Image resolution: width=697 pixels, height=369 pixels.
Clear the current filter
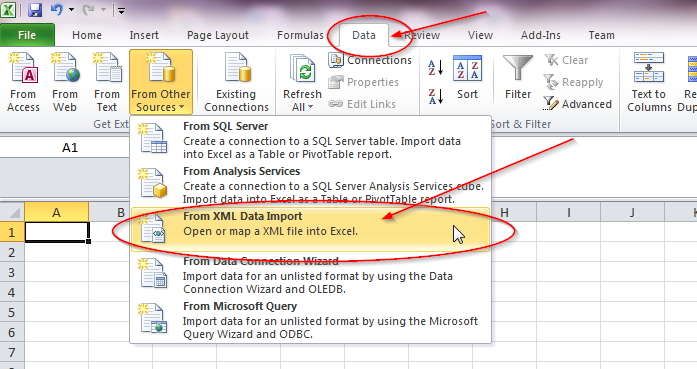pyautogui.click(x=566, y=60)
